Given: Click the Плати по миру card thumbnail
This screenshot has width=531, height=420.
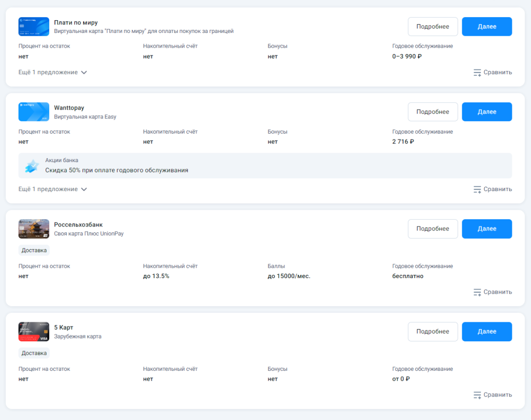Looking at the screenshot, I should (33, 27).
